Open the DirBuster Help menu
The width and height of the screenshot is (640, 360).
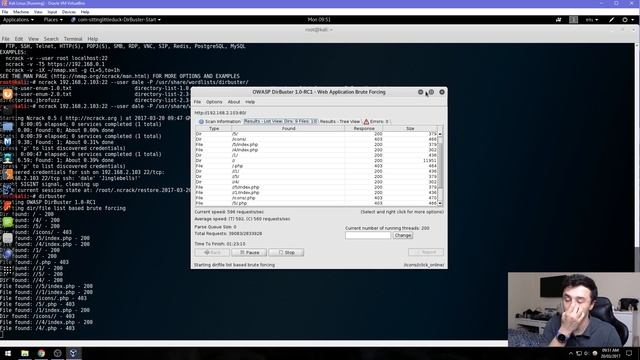tap(250, 102)
